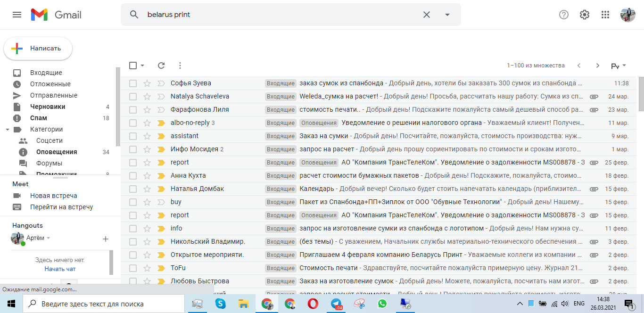Show advanced search options arrow
This screenshot has width=644, height=313.
coord(447,15)
